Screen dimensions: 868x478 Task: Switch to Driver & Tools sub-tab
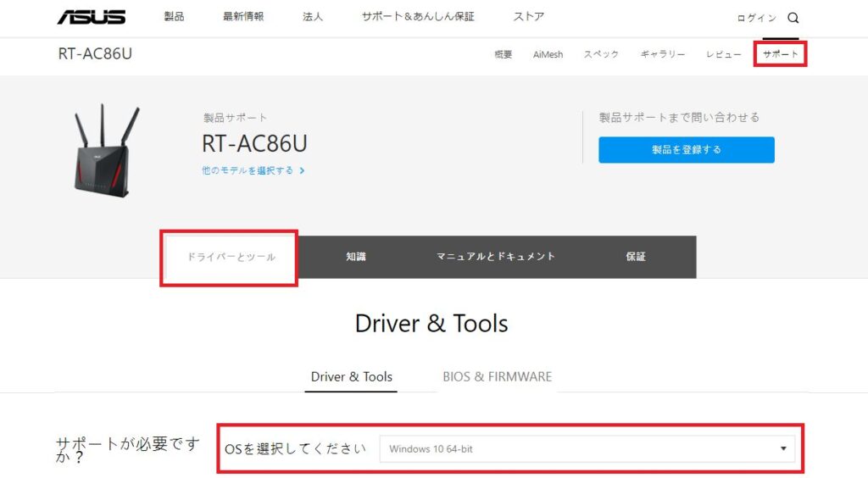pyautogui.click(x=352, y=377)
